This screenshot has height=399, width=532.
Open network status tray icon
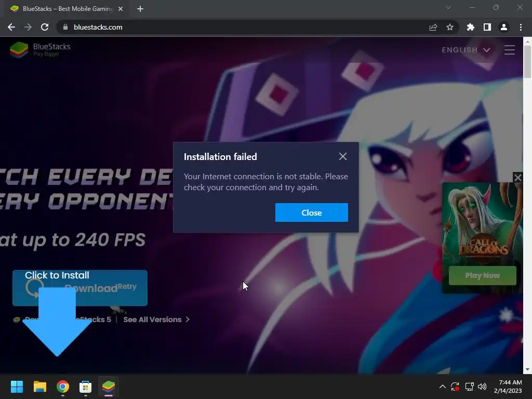point(470,387)
